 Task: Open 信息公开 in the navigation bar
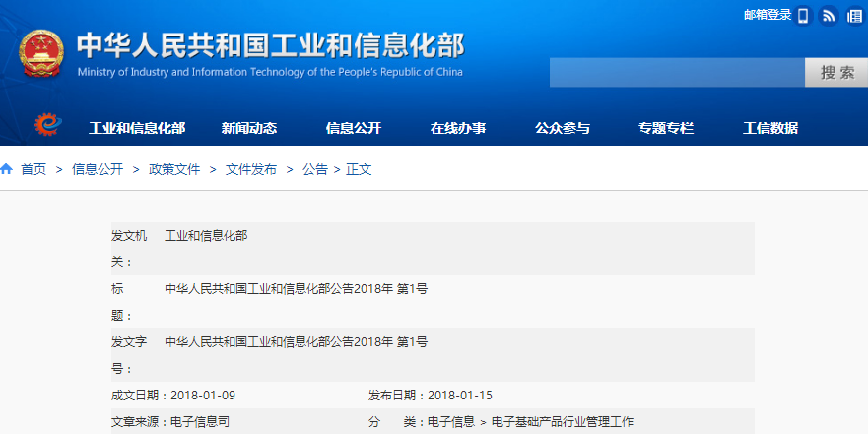354,128
